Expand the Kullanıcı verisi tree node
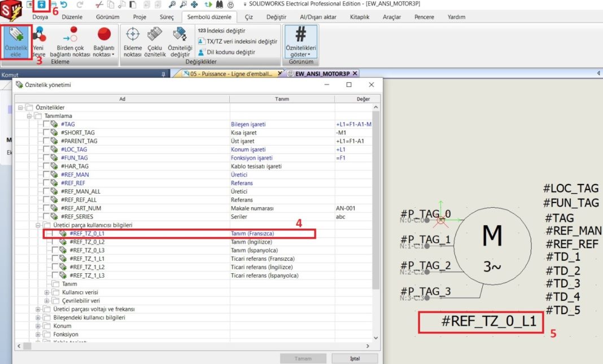Viewport: 603px width, 364px height. [47, 292]
